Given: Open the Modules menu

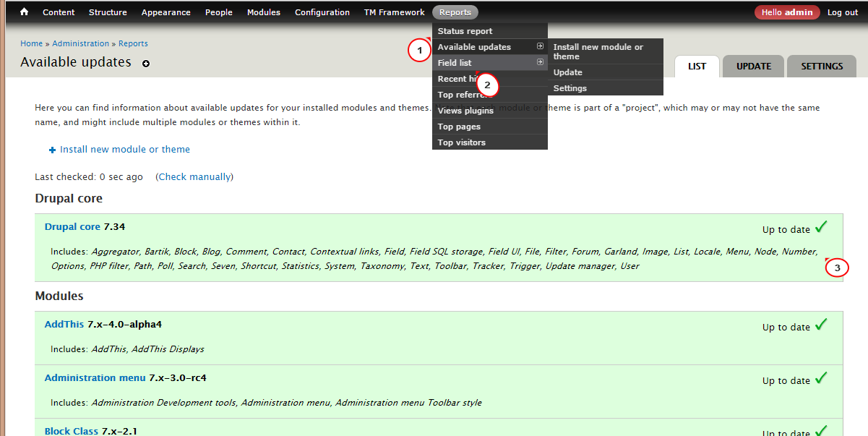Looking at the screenshot, I should click(x=264, y=12).
